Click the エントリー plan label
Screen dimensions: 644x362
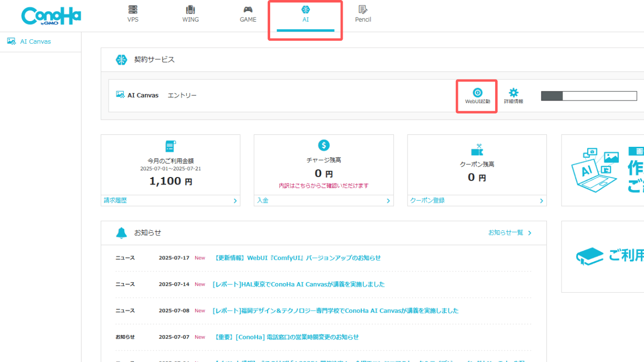point(182,95)
